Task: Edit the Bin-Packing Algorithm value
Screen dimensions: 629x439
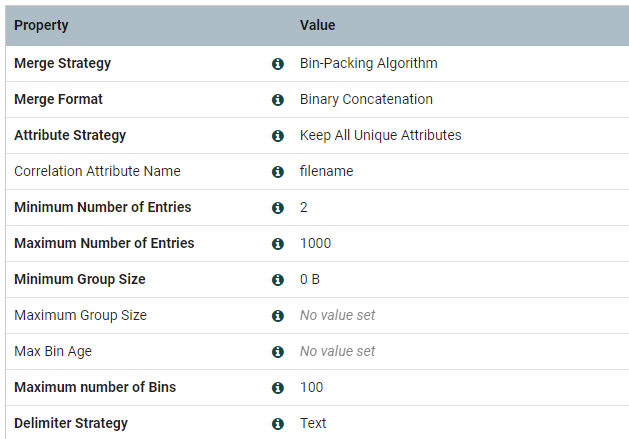Action: click(368, 64)
